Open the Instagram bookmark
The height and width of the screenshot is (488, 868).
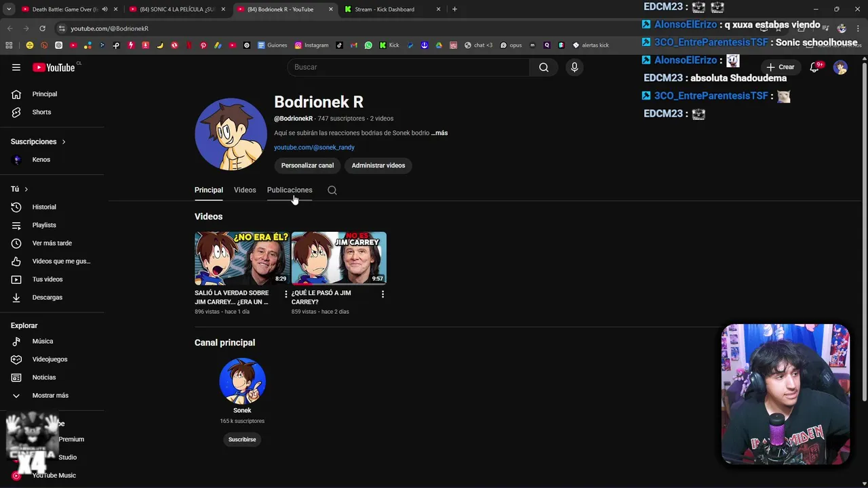point(312,45)
